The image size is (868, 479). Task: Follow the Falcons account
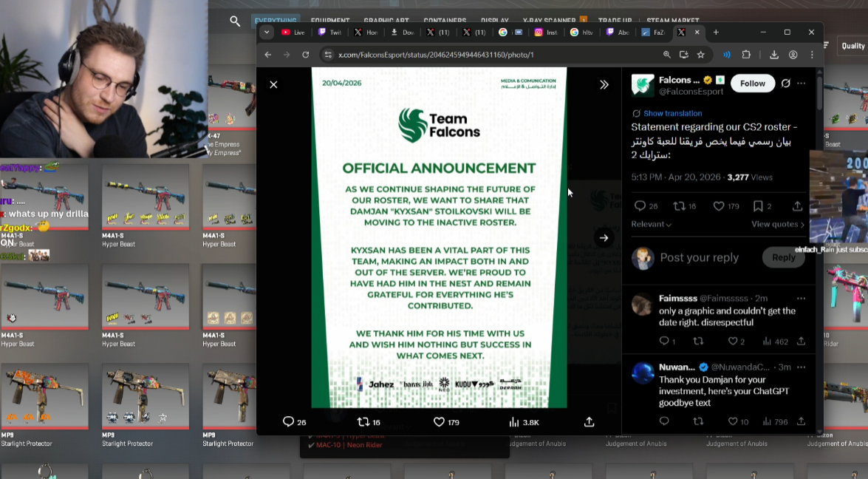coord(752,84)
